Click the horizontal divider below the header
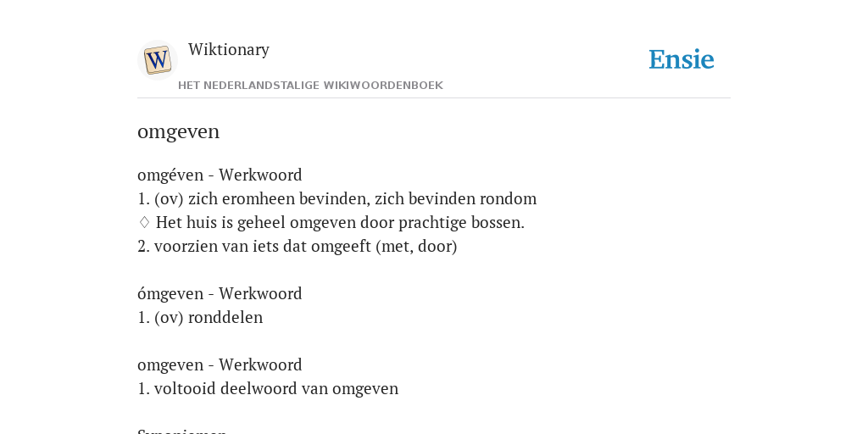 [x=434, y=98]
